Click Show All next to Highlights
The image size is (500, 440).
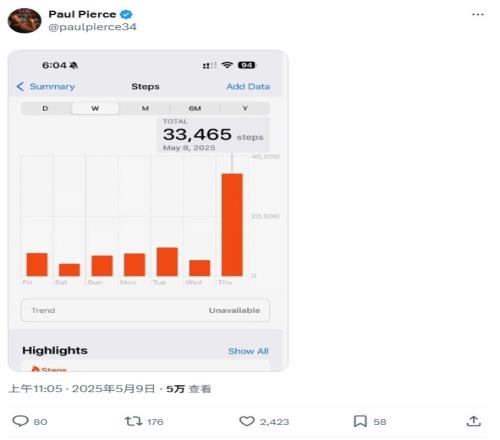click(248, 351)
